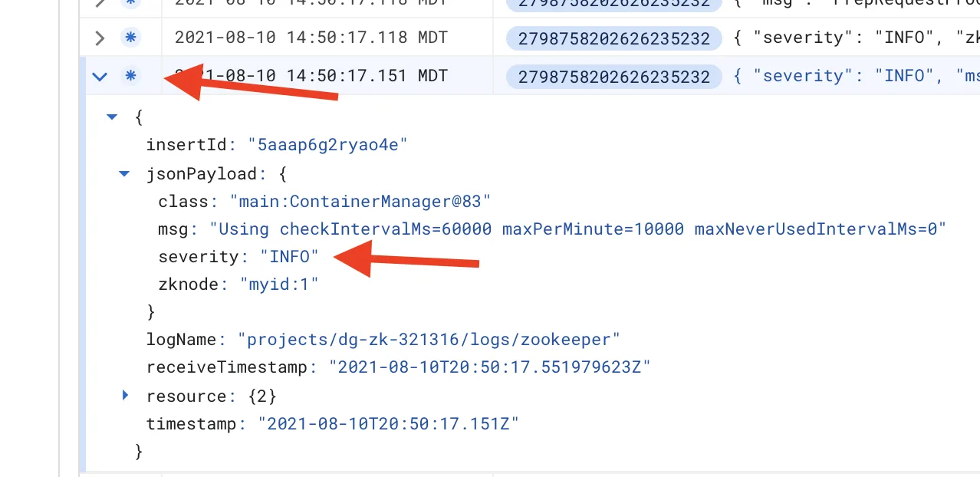Screen dimensions: 980x477
Task: Expand the resource {2} field
Action: coord(126,396)
